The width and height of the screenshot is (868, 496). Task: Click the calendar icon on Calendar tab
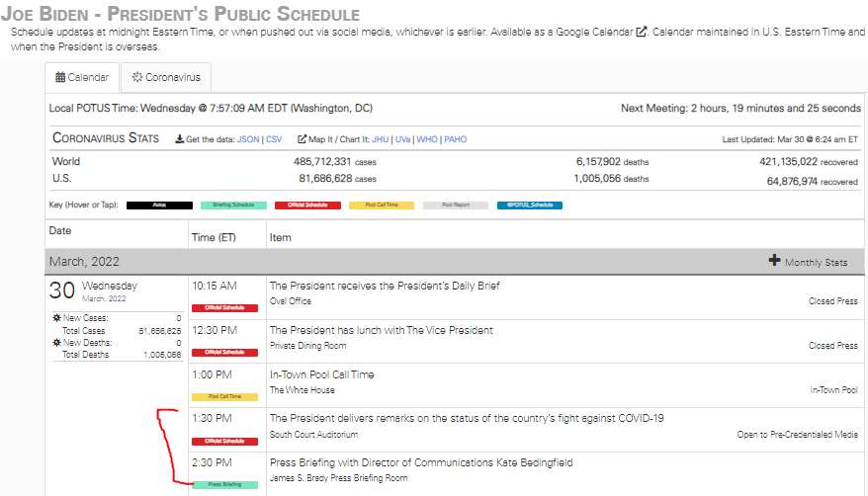(x=60, y=77)
